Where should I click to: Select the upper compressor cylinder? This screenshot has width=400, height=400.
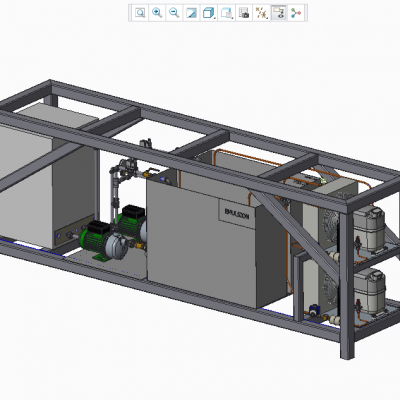369,228
